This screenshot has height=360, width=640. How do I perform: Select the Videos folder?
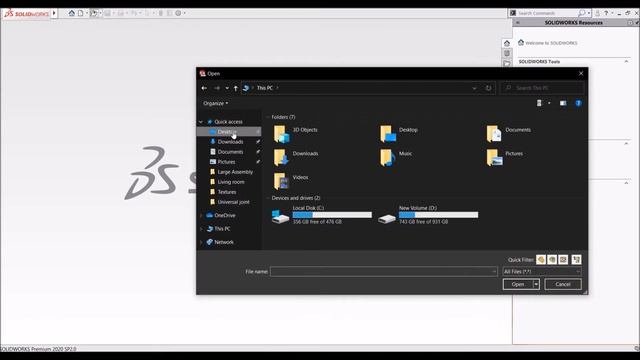(x=291, y=181)
